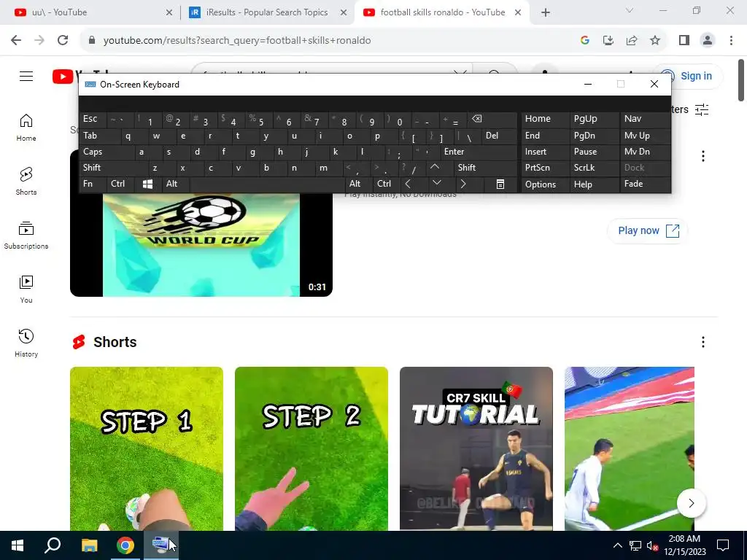This screenshot has height=560, width=747.
Task: Click the down arrow key on keyboard
Action: [437, 184]
